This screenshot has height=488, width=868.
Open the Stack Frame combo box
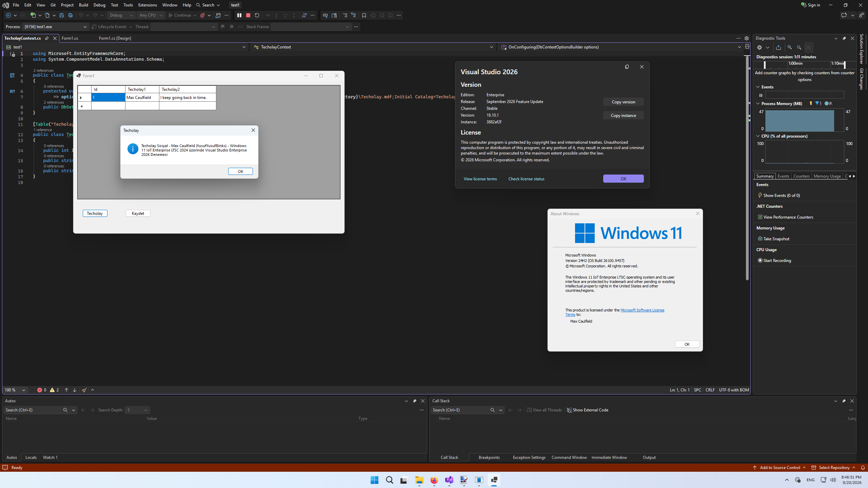(x=311, y=27)
